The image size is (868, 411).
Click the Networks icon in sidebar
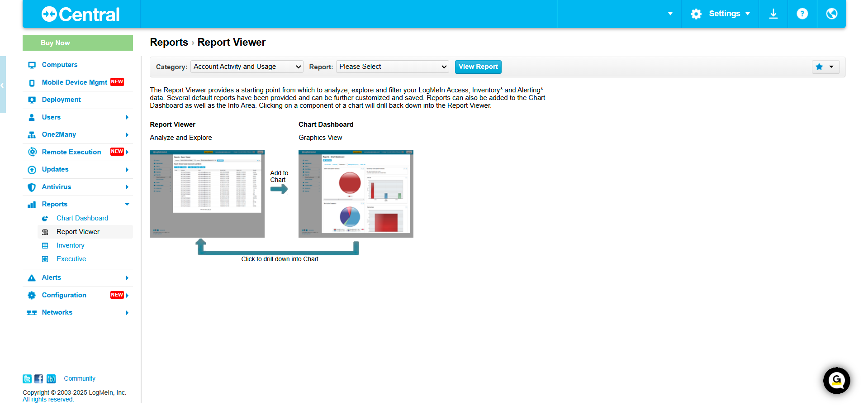click(x=32, y=313)
